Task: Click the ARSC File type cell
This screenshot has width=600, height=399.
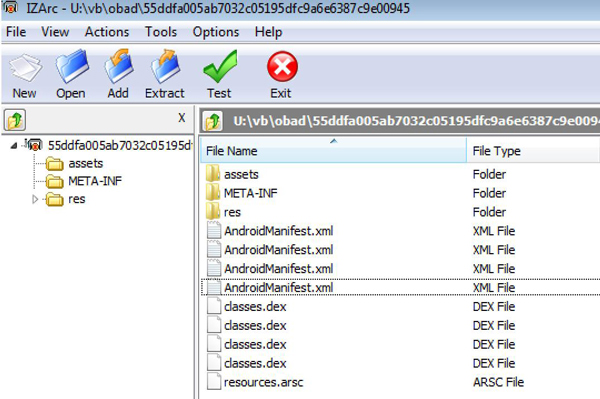Action: click(498, 382)
